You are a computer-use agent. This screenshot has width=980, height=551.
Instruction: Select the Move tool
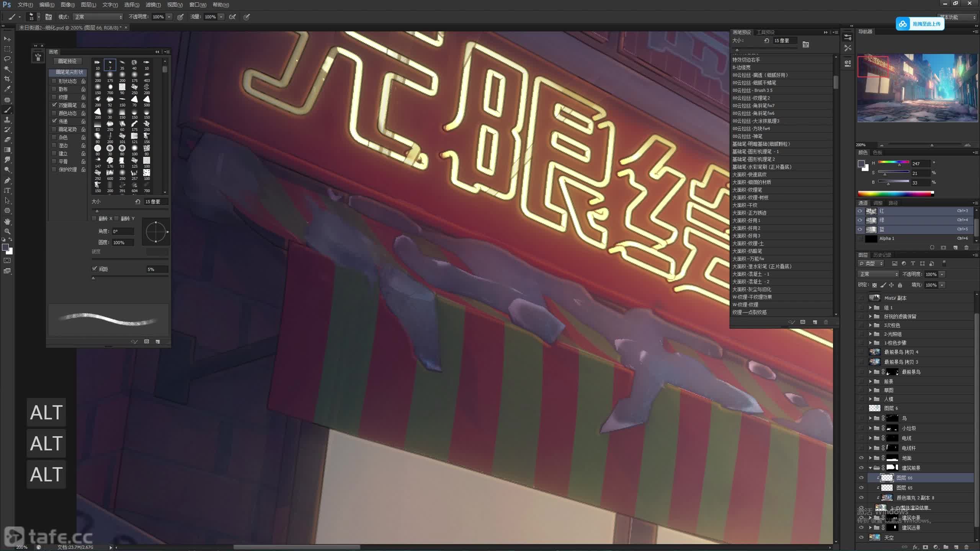(7, 39)
